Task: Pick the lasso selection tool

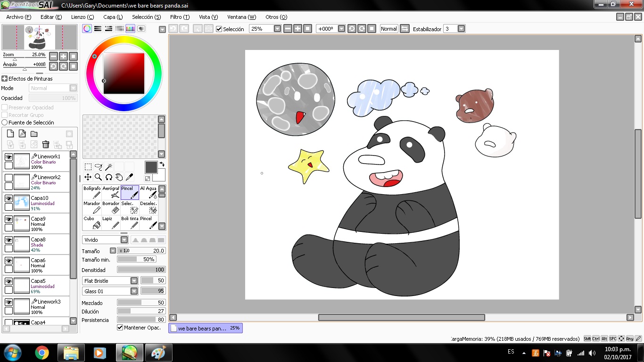Action: tap(99, 167)
